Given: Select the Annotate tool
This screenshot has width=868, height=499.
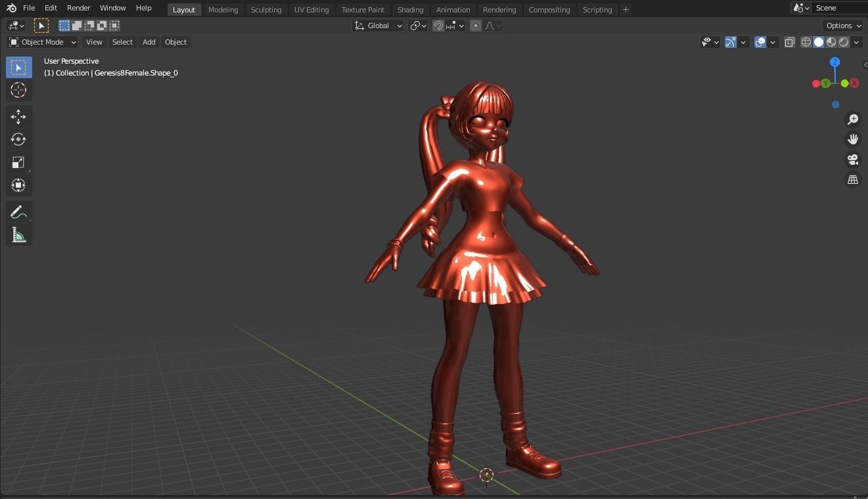Looking at the screenshot, I should (x=18, y=211).
